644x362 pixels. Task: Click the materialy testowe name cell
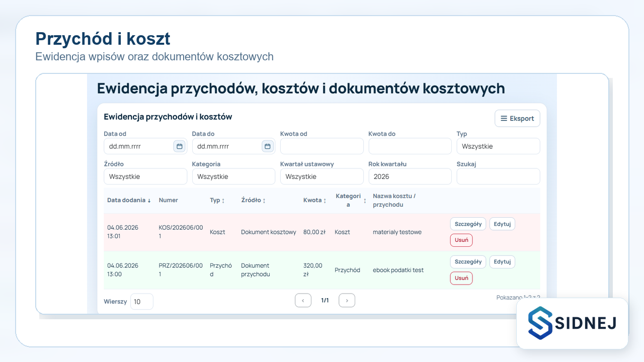tap(397, 232)
